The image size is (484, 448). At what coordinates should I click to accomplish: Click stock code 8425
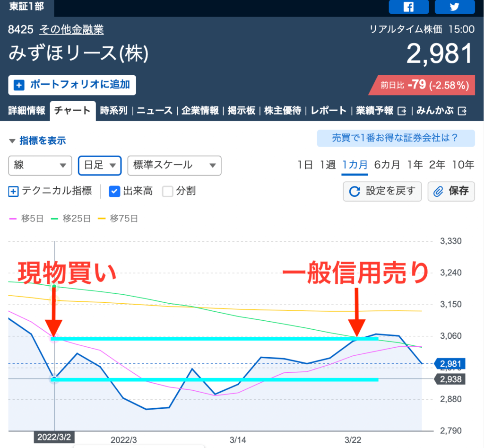click(x=20, y=30)
